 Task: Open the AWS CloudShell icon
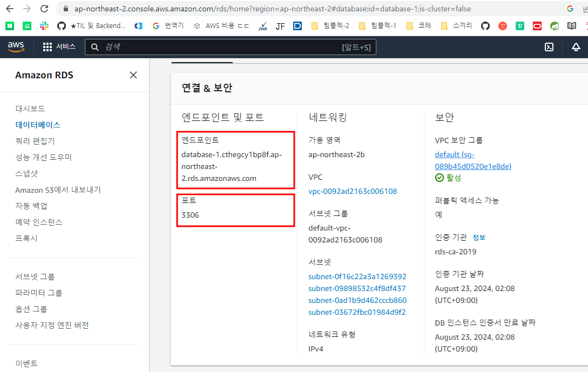[x=549, y=47]
